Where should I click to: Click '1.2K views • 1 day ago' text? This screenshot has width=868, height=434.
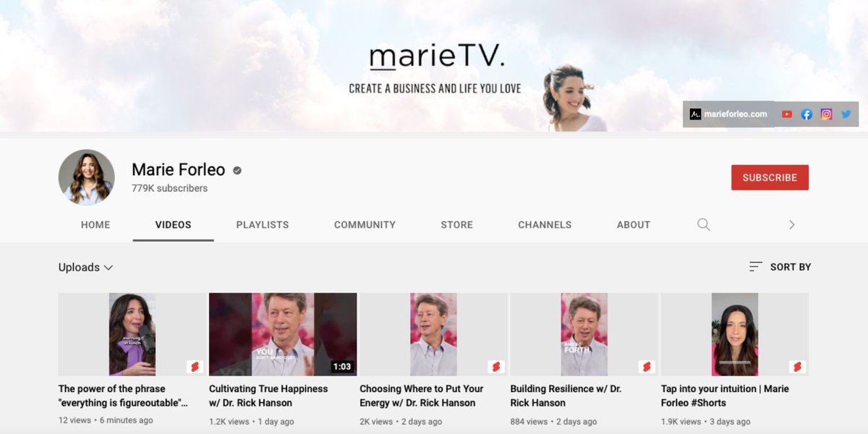coord(251,421)
